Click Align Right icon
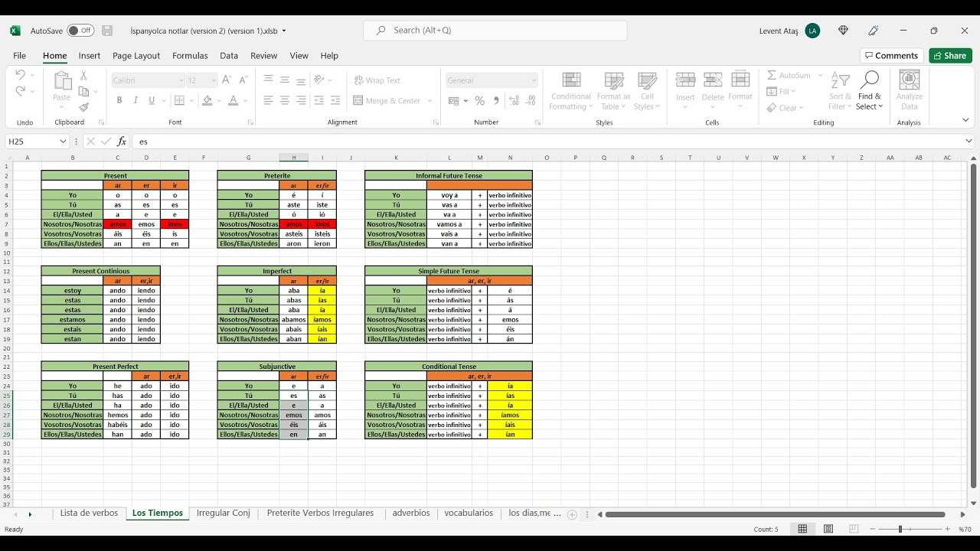This screenshot has height=551, width=980. 301,100
